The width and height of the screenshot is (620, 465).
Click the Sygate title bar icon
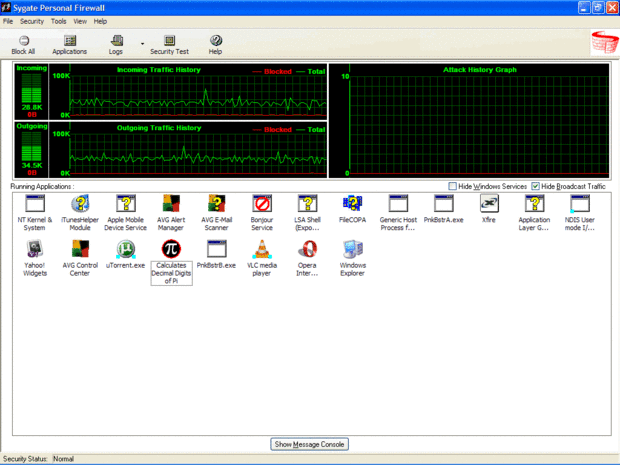tap(6, 8)
